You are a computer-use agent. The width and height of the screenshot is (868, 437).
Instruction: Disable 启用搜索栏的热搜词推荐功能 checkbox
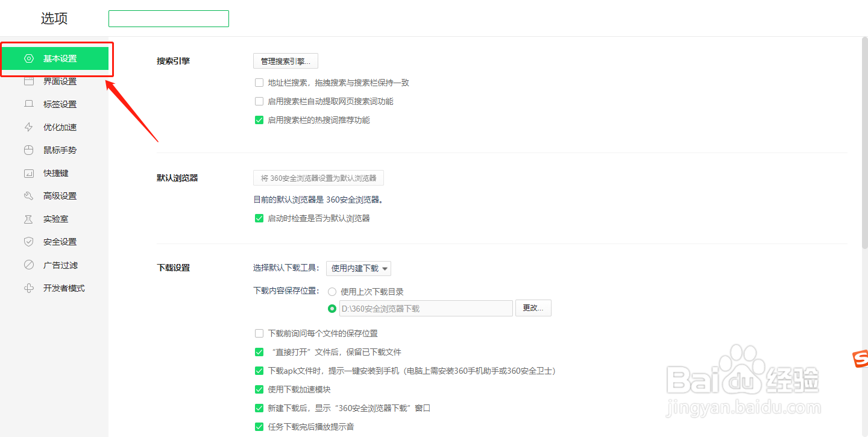259,120
